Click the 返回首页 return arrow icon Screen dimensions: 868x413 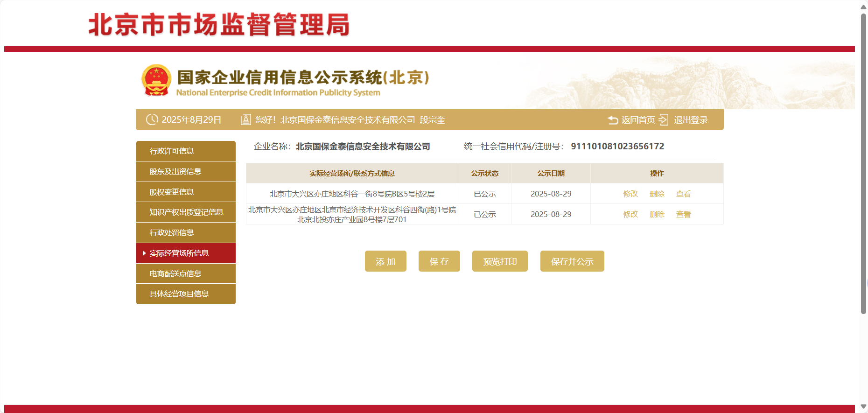[613, 120]
